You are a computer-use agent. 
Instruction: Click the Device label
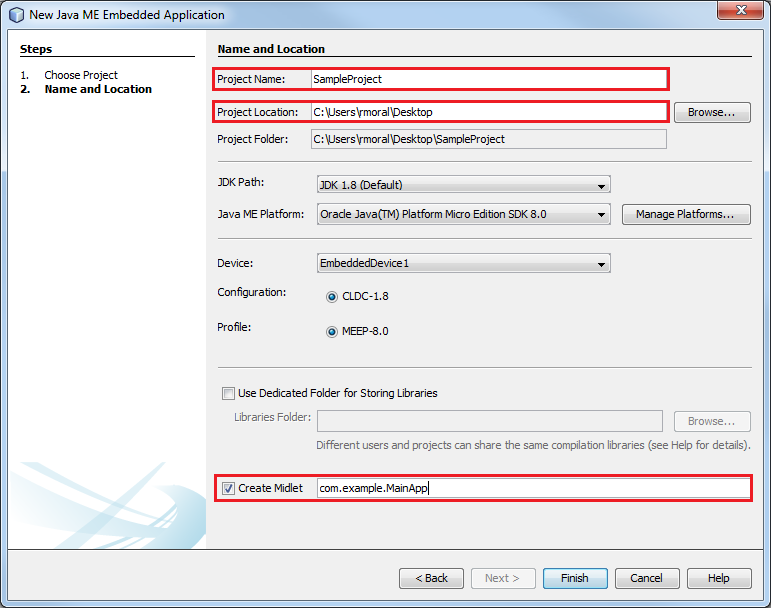tap(235, 263)
